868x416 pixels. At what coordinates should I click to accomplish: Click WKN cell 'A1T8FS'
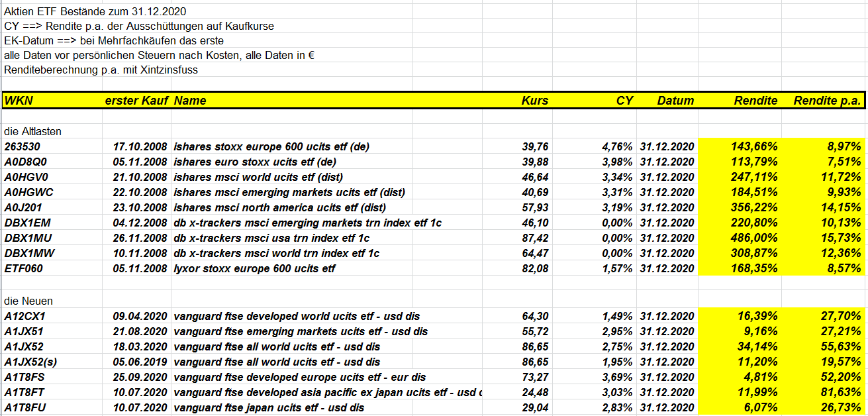(x=25, y=378)
